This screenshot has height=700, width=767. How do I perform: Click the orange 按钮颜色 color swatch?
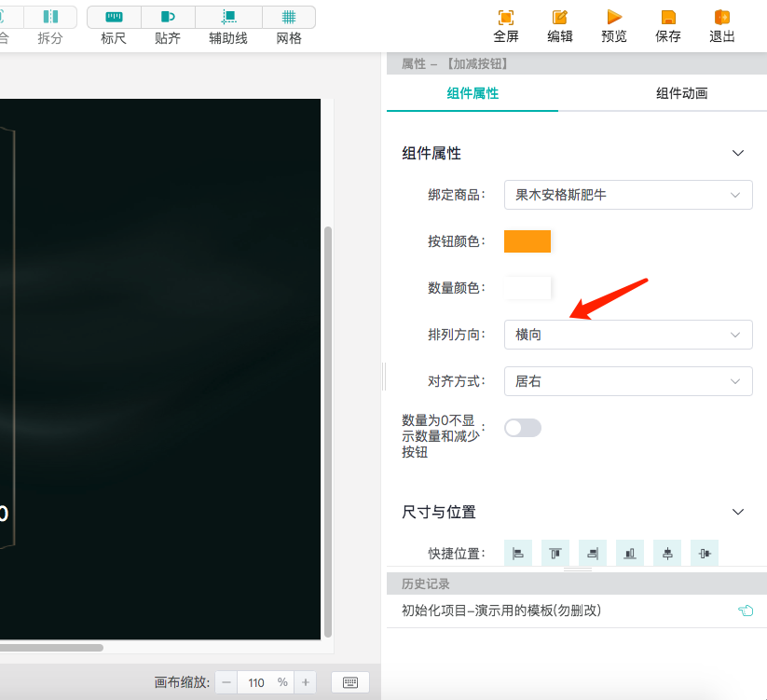coord(527,240)
